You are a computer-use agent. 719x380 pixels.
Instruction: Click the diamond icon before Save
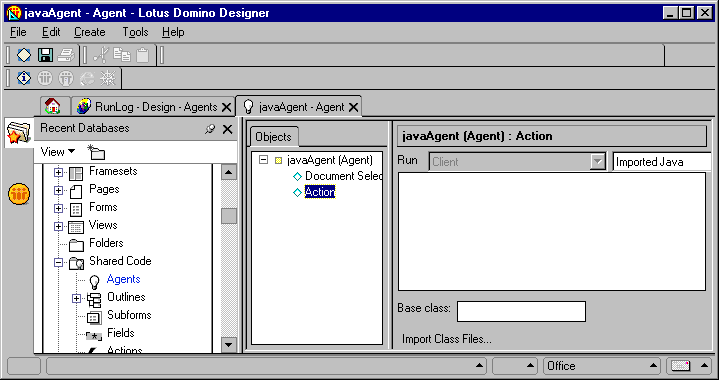[24, 55]
